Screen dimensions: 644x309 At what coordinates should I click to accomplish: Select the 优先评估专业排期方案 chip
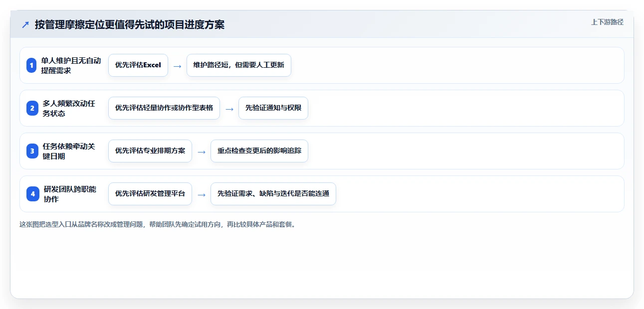[x=150, y=151]
